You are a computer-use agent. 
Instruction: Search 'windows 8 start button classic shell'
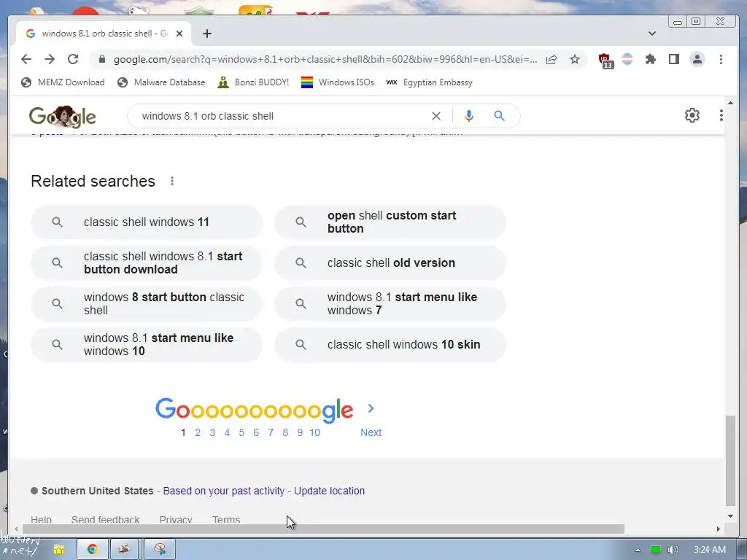click(x=146, y=304)
